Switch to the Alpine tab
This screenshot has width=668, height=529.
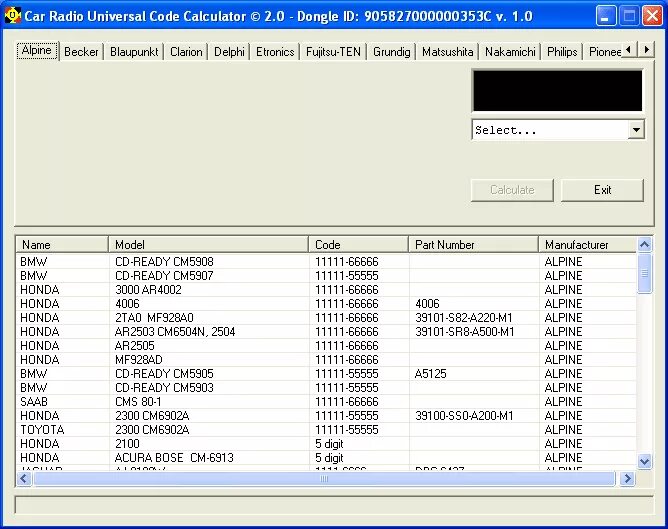pyautogui.click(x=37, y=50)
